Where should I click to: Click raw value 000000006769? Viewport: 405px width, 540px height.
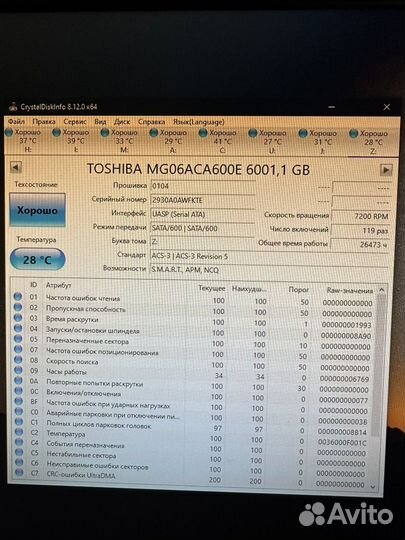(344, 379)
